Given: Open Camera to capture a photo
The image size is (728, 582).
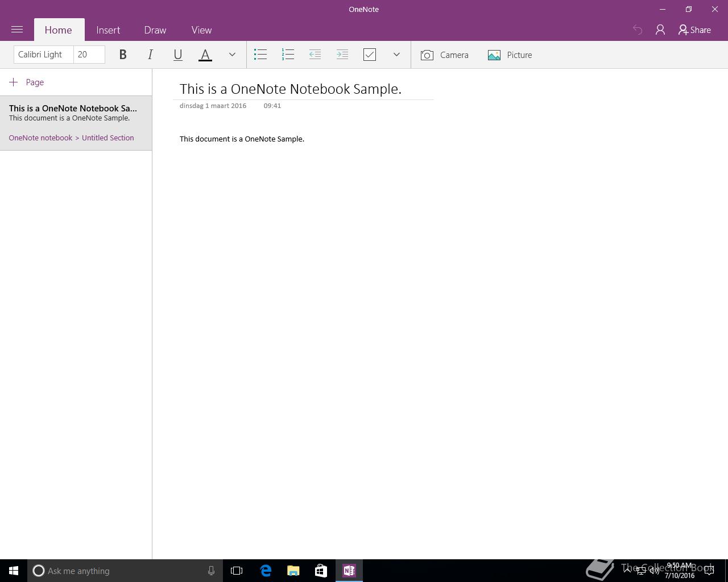Looking at the screenshot, I should 445,55.
